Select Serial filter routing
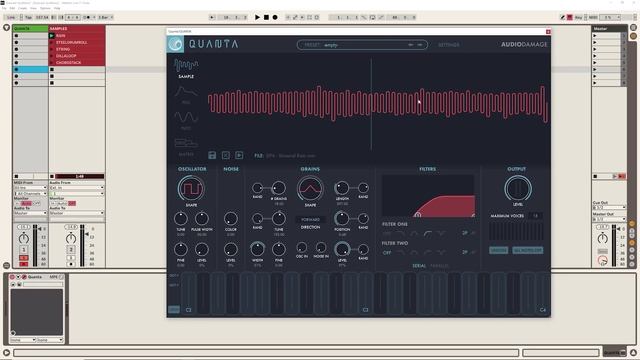Screen dimensions: 640x360 point(419,266)
